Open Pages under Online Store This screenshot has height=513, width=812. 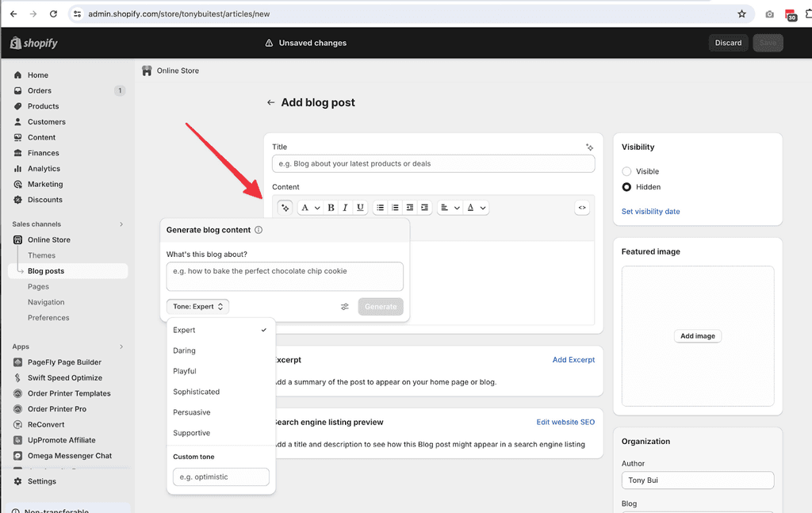[38, 286]
